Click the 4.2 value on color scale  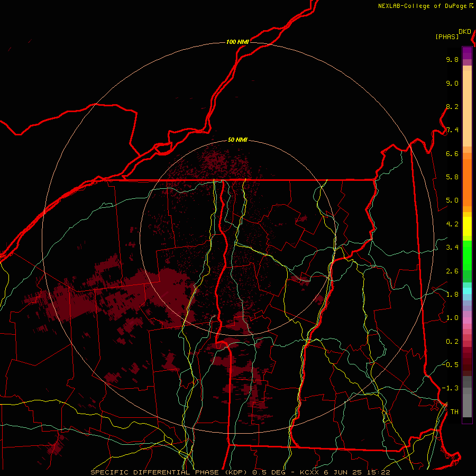pyautogui.click(x=452, y=224)
